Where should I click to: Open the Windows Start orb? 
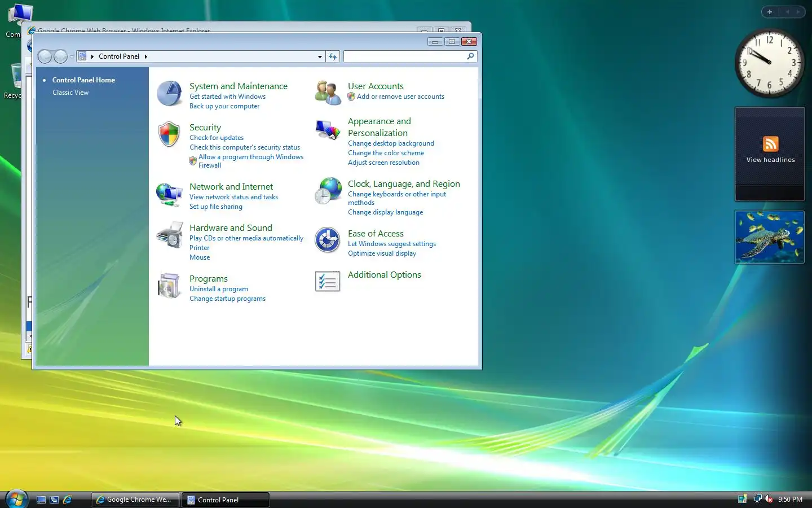click(x=16, y=499)
